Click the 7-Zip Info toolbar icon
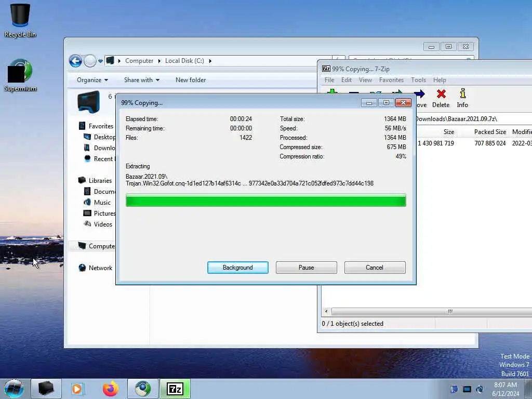532x399 pixels. coord(462,98)
